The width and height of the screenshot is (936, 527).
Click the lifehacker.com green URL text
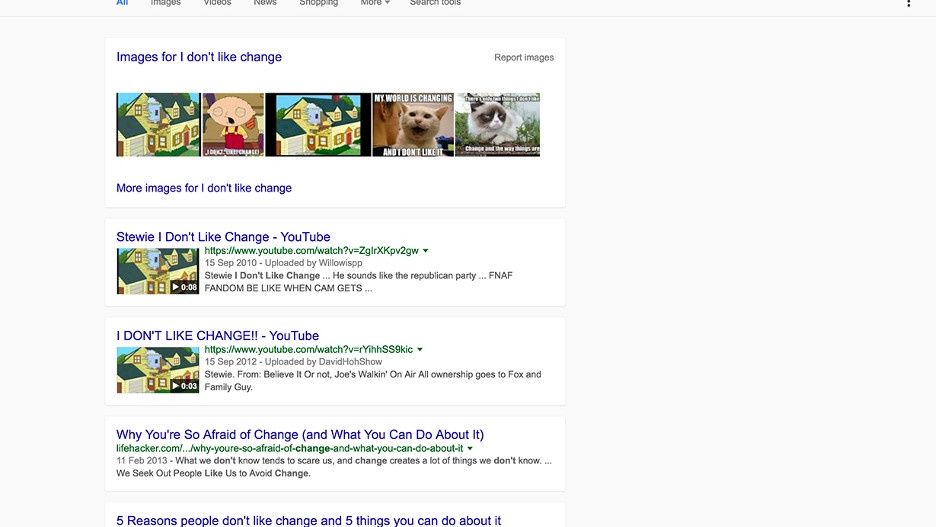tap(290, 448)
